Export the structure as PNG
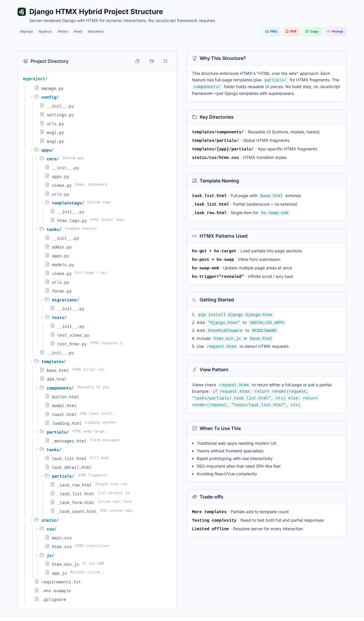The height and width of the screenshot is (621, 364). pyautogui.click(x=271, y=31)
